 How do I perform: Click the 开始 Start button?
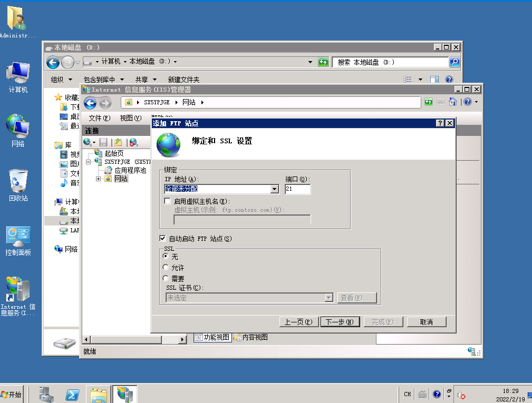tap(12, 395)
